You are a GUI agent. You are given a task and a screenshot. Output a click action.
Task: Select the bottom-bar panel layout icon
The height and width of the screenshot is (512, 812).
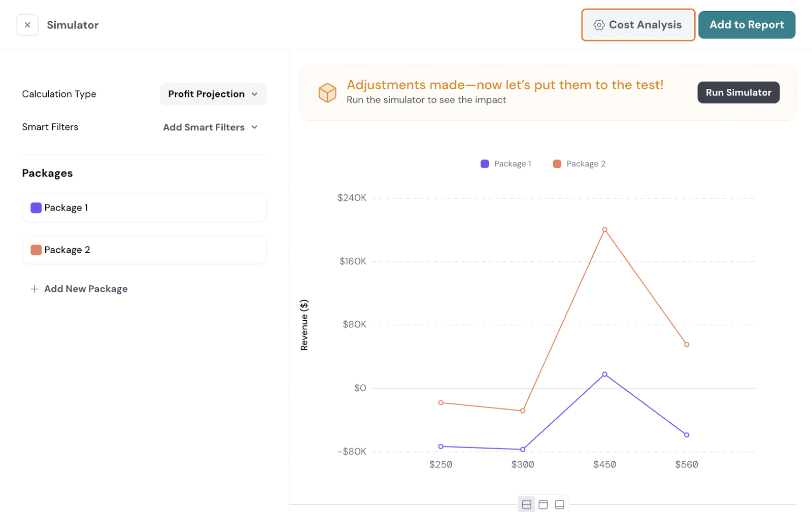(x=559, y=504)
